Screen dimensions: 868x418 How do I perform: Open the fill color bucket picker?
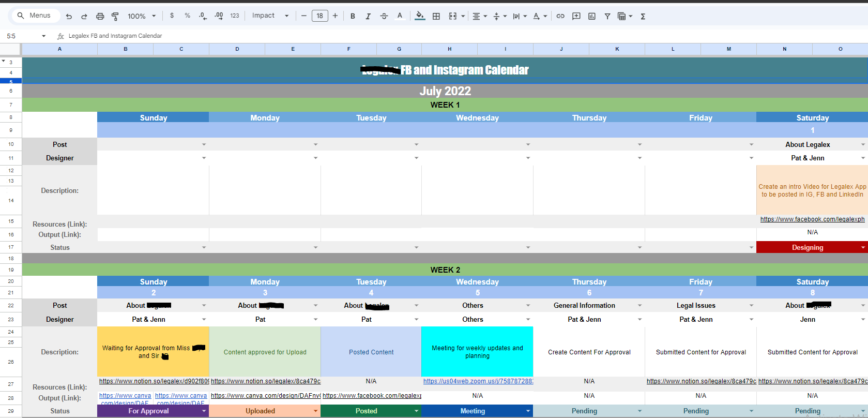(x=420, y=16)
